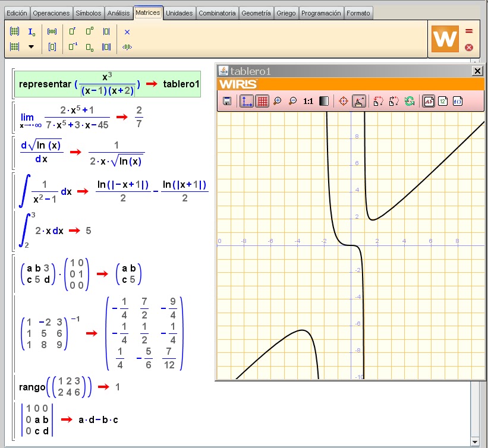This screenshot has width=488, height=448.
Task: Insert a row vector template
Action: pos(52,31)
